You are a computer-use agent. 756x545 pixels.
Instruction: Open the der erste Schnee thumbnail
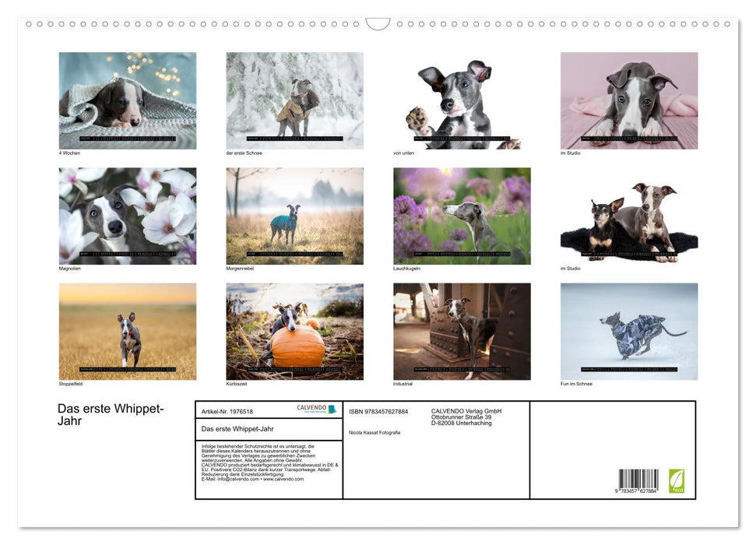click(294, 99)
